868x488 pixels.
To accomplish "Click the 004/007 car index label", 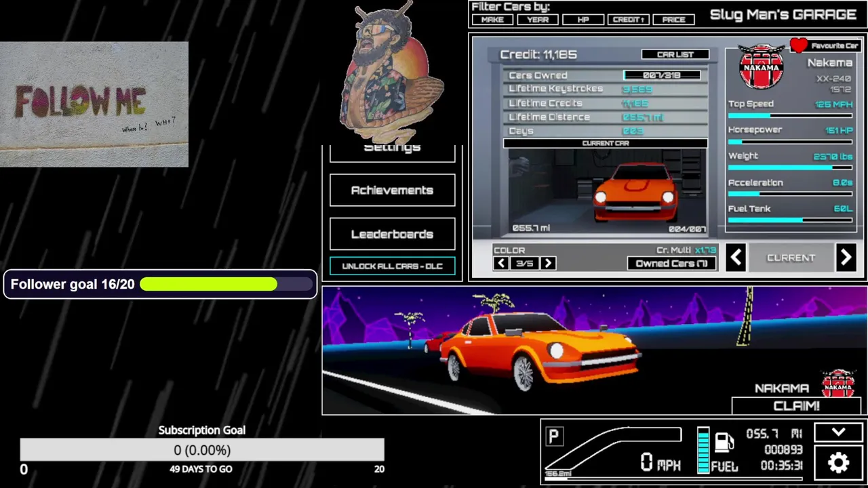I will (686, 229).
